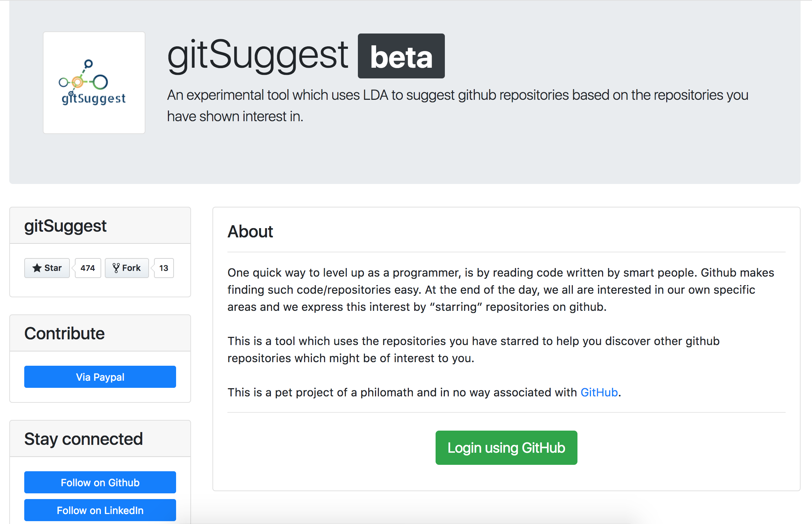Star the gitSuggest repository
Image resolution: width=812 pixels, height=524 pixels.
[47, 268]
